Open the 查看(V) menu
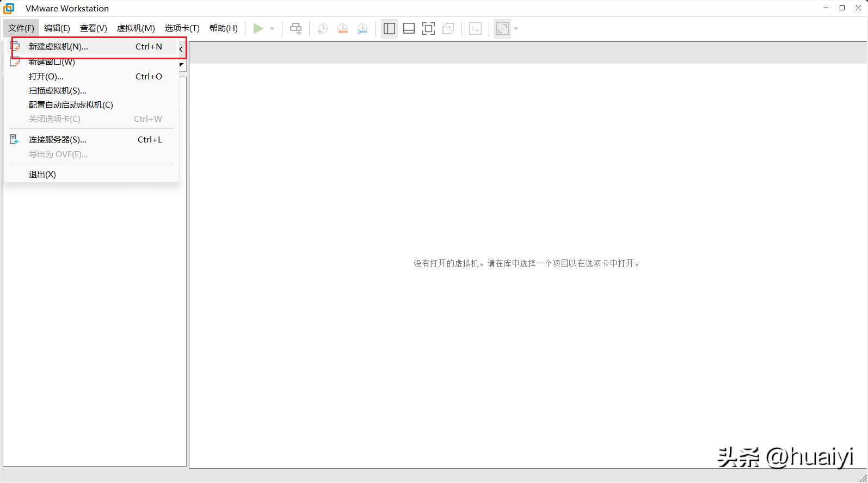The height and width of the screenshot is (483, 868). [x=94, y=28]
